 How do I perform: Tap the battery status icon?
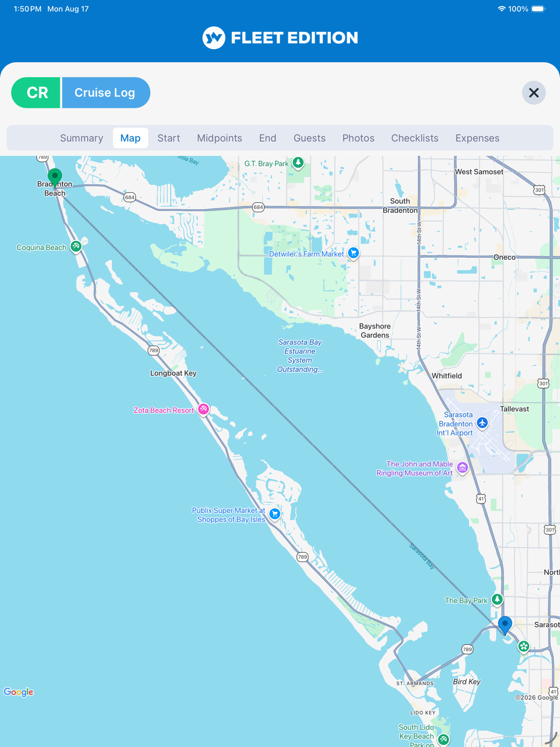tap(538, 9)
